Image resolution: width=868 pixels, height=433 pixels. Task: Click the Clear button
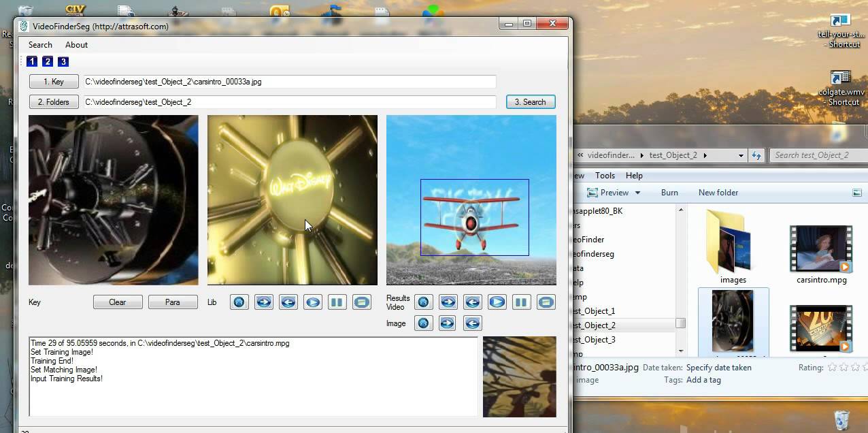point(118,302)
